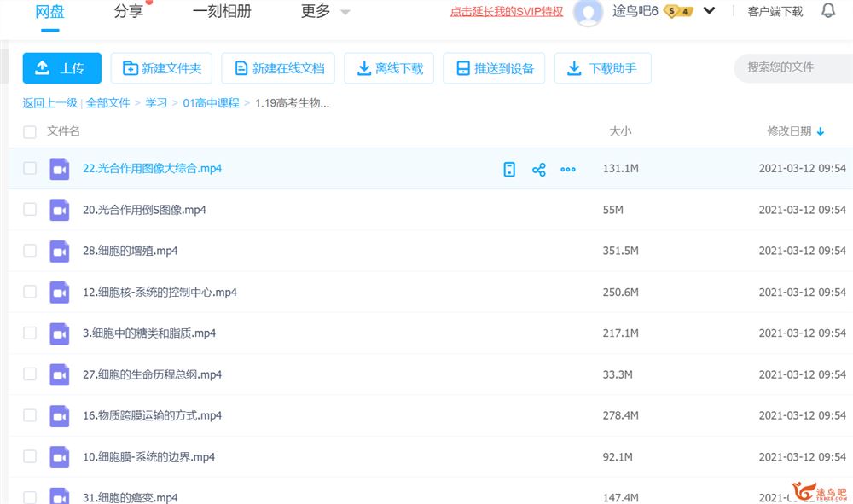Check the box for 3.细胞中的糖类和脂质.mp4
Viewport: 853px width, 504px height.
tap(30, 333)
